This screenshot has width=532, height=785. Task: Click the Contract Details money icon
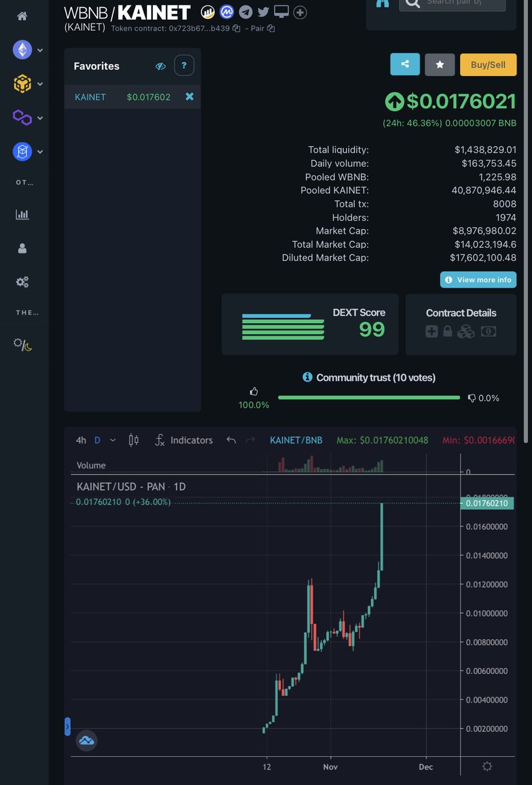488,332
